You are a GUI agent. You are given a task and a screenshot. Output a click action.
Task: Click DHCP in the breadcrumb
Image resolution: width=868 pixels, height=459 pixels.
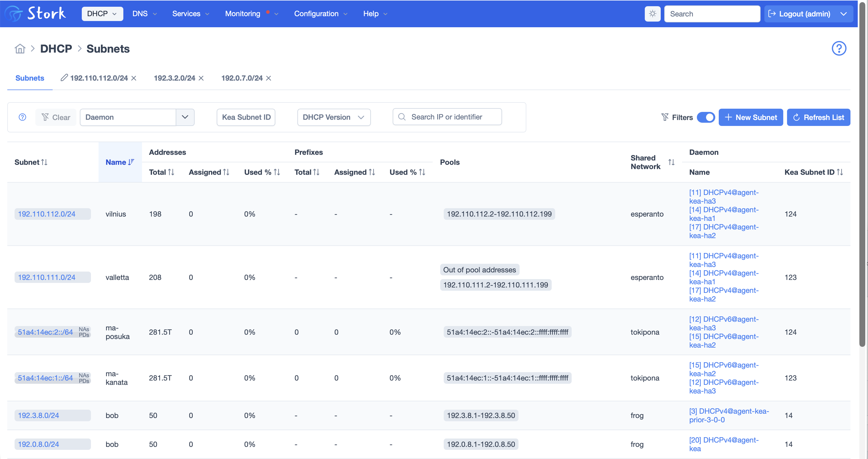pos(56,49)
